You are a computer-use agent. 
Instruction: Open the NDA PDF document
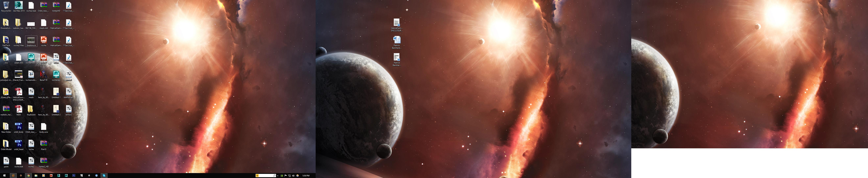[x=19, y=110]
